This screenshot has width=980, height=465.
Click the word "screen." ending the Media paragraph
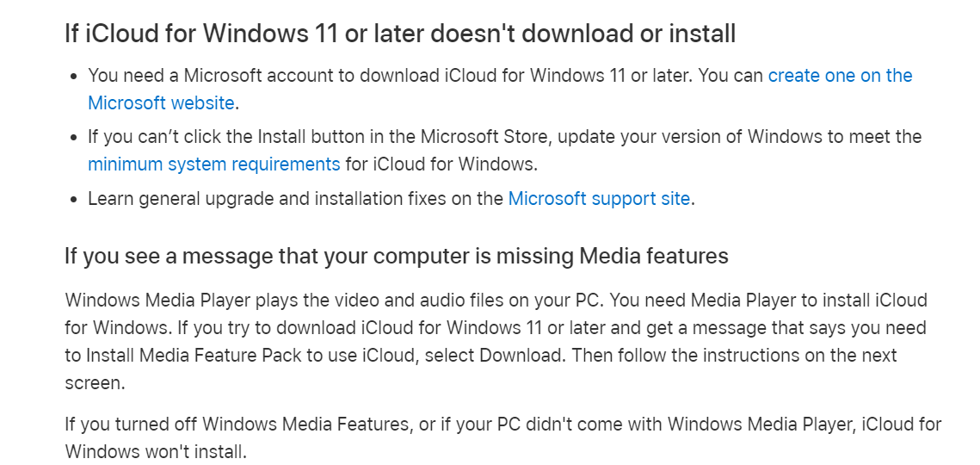[x=95, y=383]
